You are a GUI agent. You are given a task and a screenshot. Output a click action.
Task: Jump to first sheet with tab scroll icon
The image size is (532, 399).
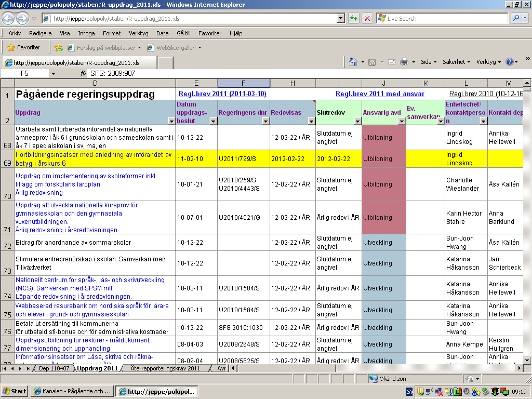tap(4, 368)
